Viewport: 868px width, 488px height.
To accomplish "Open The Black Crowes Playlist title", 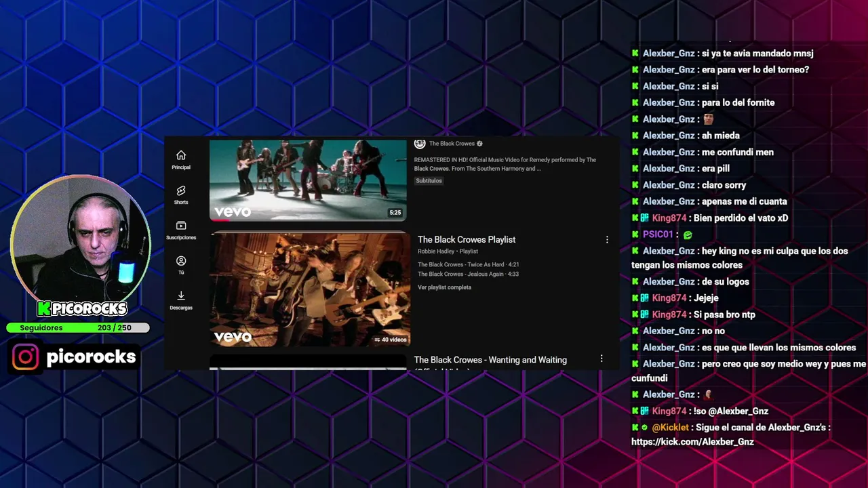I will click(467, 239).
